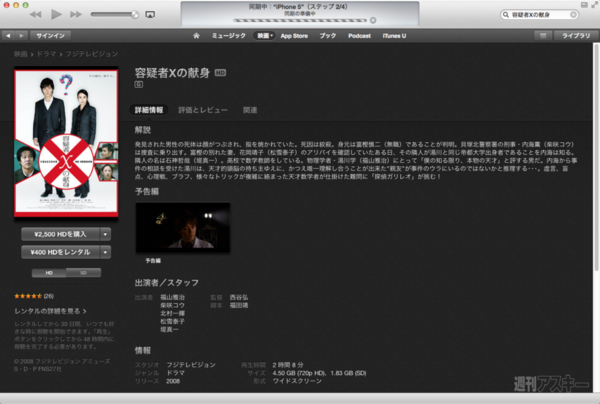Click cast member 北村一輝
The image size is (600, 404).
click(x=172, y=313)
